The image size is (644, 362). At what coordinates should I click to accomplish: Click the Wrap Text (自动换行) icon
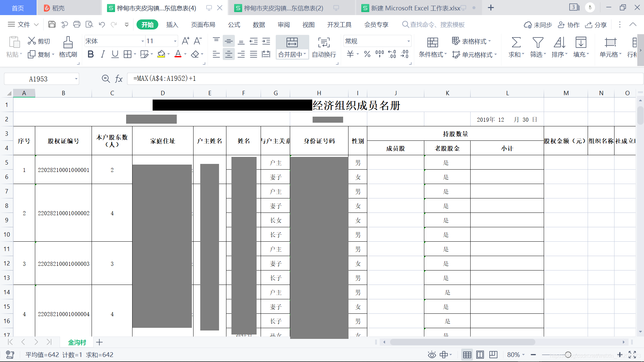point(324,43)
